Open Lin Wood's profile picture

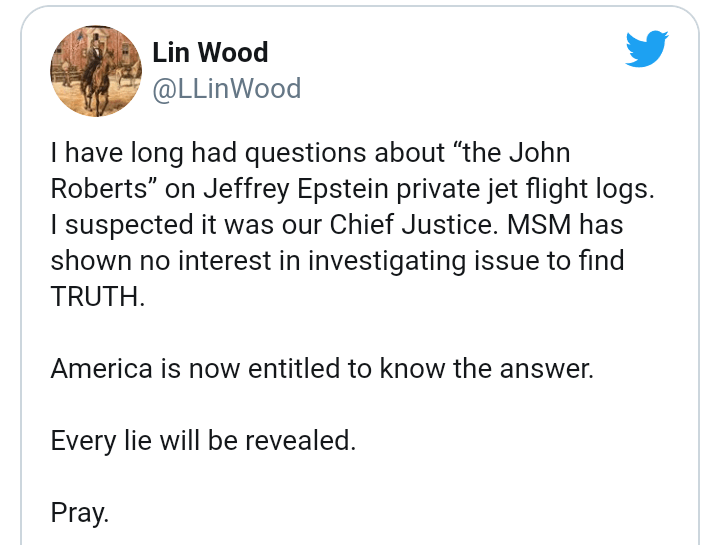point(96,72)
